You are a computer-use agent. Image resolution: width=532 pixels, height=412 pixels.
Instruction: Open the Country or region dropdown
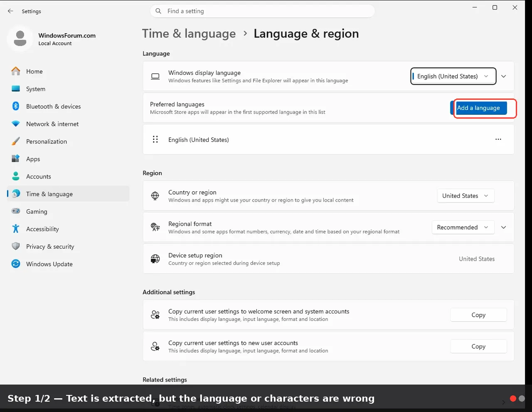(x=465, y=196)
